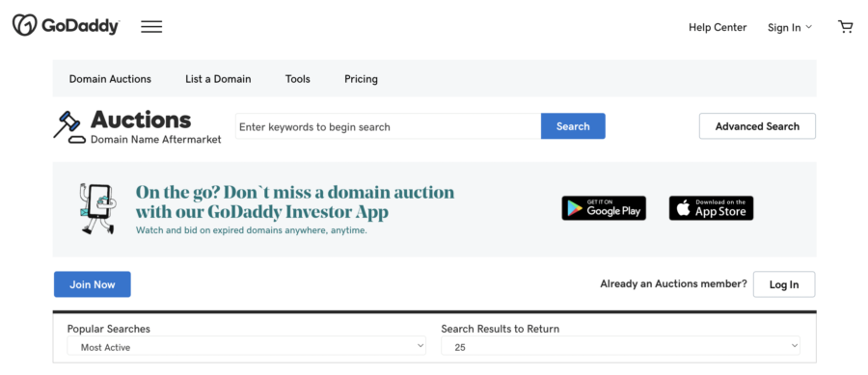This screenshot has height=375, width=868.
Task: Click "Already an Auctions member?" text
Action: tap(674, 283)
